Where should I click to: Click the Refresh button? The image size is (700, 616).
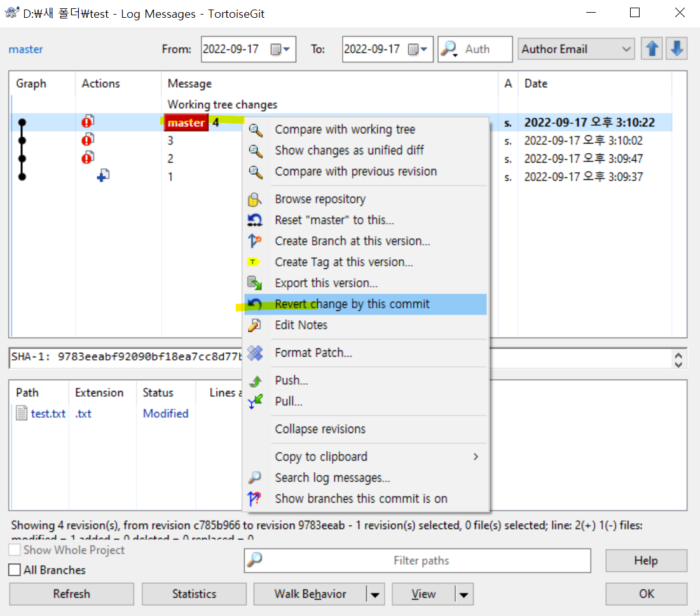[x=71, y=594]
